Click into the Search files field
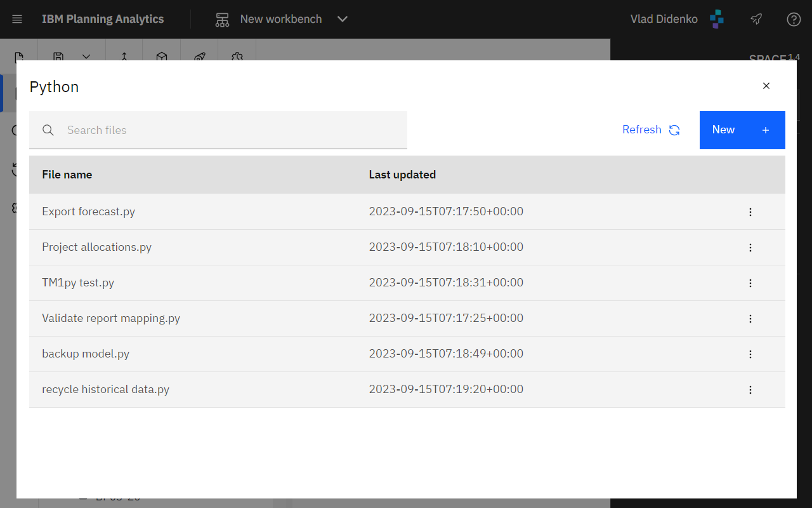This screenshot has height=508, width=812. (x=218, y=130)
